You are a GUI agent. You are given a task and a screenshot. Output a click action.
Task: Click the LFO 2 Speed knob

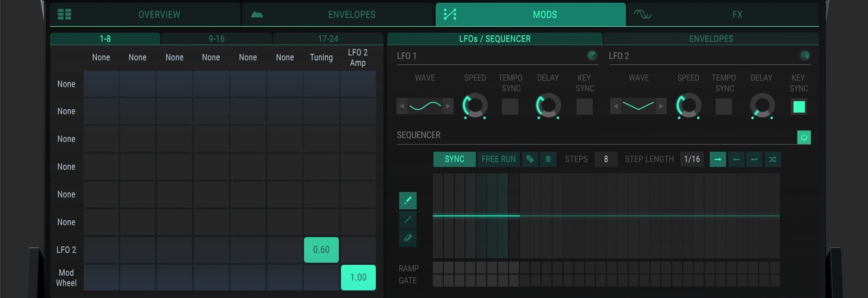click(x=689, y=105)
